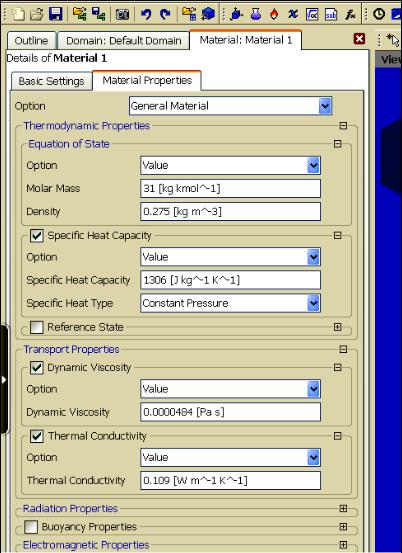The height and width of the screenshot is (553, 402).
Task: Click the fx User Function icon
Action: pyautogui.click(x=350, y=14)
